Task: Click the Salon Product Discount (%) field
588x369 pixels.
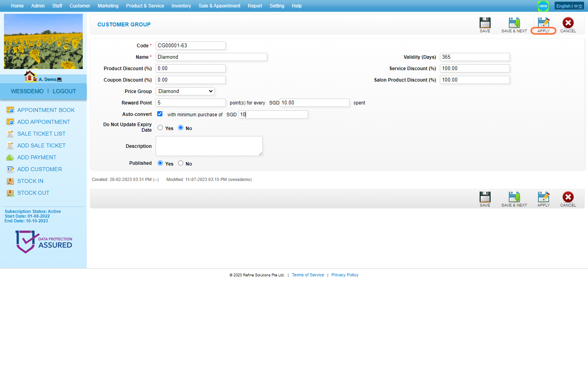Action: tap(475, 80)
